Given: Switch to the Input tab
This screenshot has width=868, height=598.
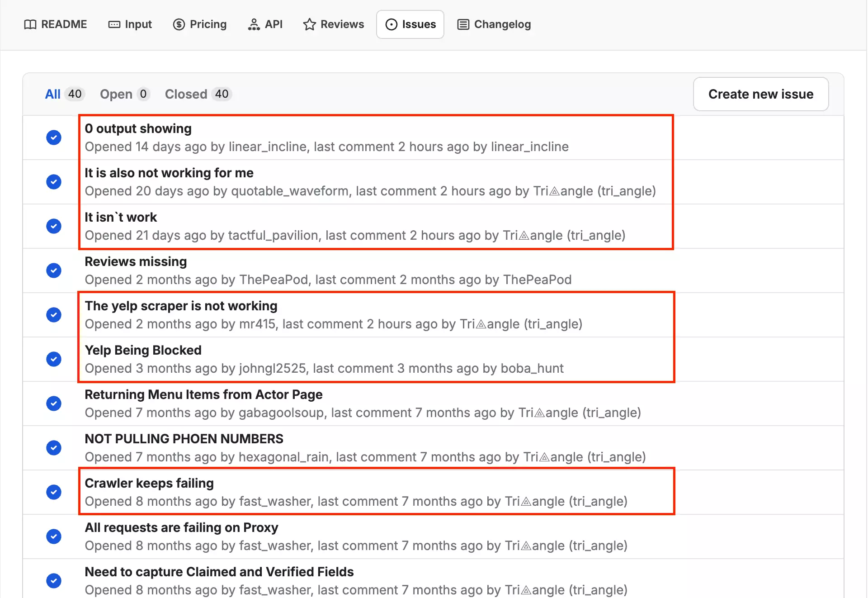Looking at the screenshot, I should [x=130, y=24].
